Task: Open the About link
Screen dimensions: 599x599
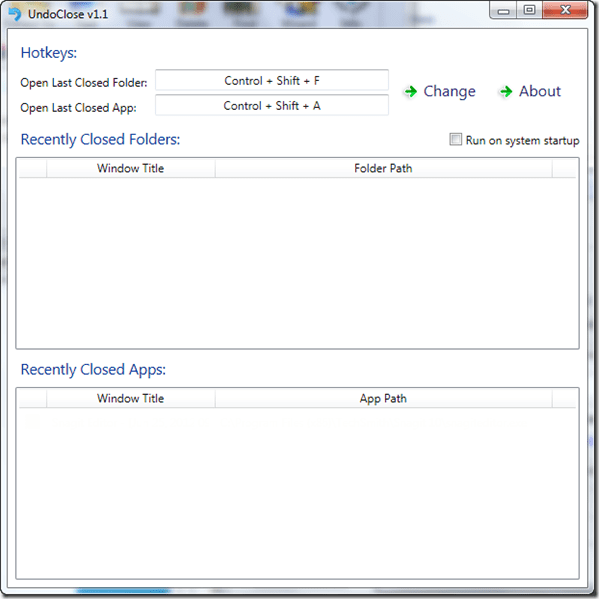Action: tap(539, 91)
